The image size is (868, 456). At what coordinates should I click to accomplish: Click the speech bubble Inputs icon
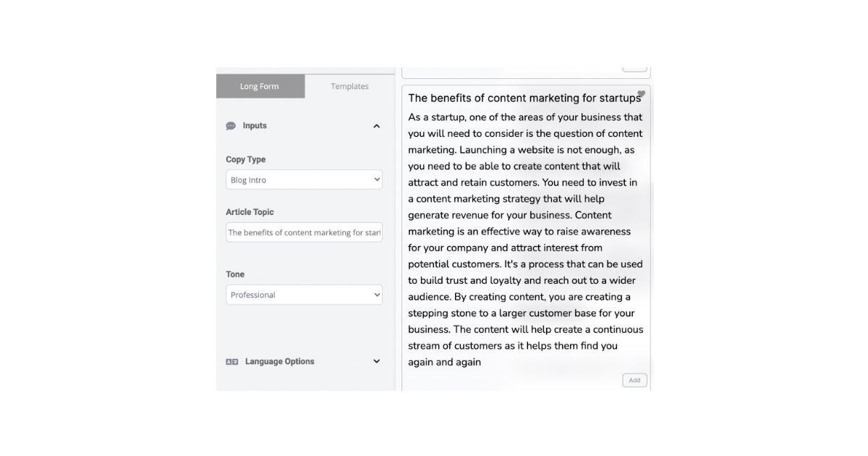click(231, 126)
